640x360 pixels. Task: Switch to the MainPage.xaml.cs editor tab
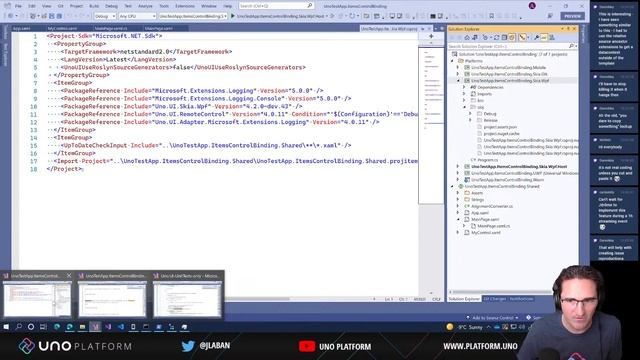coord(111,29)
